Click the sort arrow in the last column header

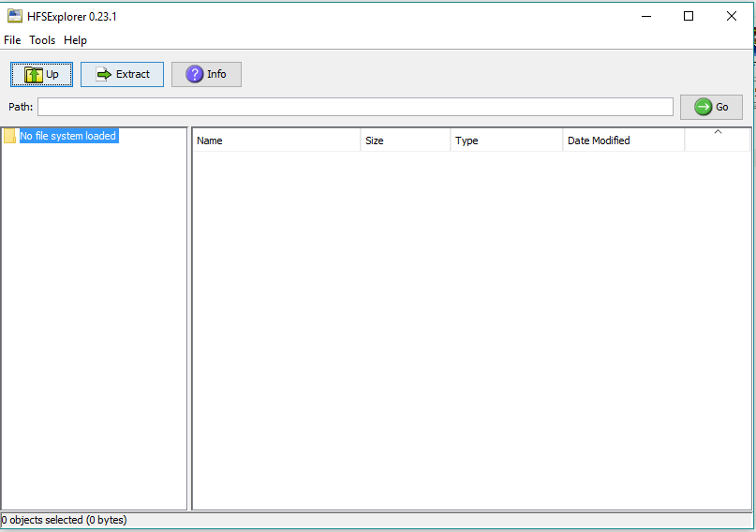(x=718, y=132)
